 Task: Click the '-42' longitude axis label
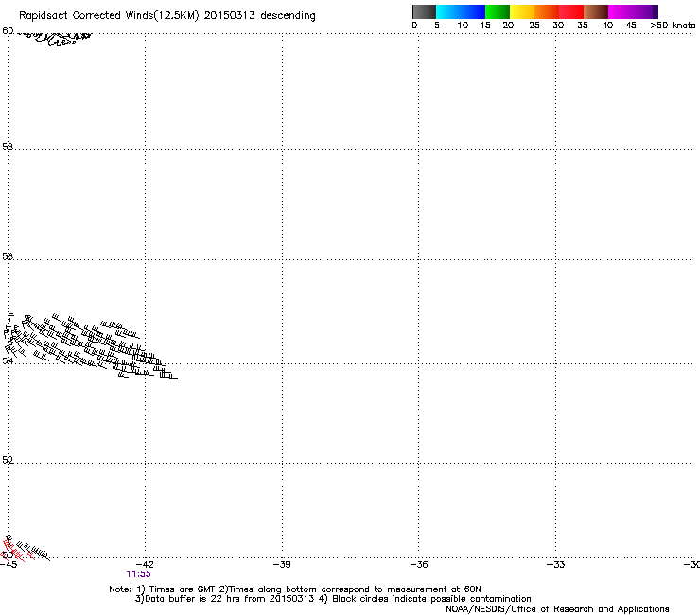145,565
